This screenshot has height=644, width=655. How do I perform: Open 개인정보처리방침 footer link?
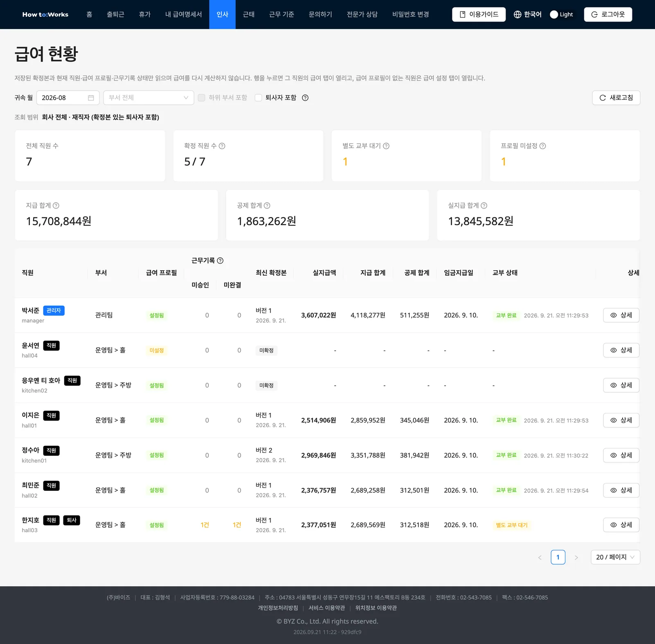tap(278, 608)
